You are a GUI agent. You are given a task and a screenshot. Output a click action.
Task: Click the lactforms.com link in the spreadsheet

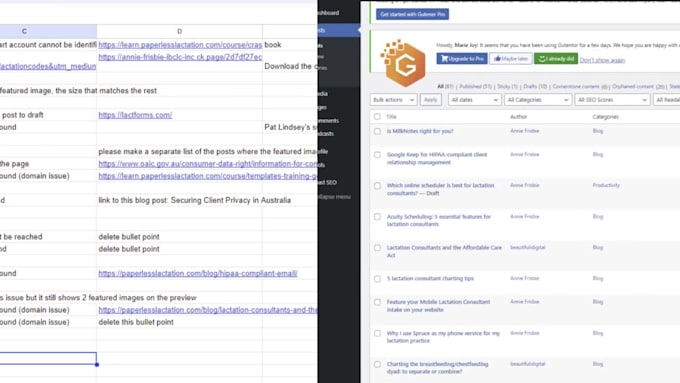point(135,115)
